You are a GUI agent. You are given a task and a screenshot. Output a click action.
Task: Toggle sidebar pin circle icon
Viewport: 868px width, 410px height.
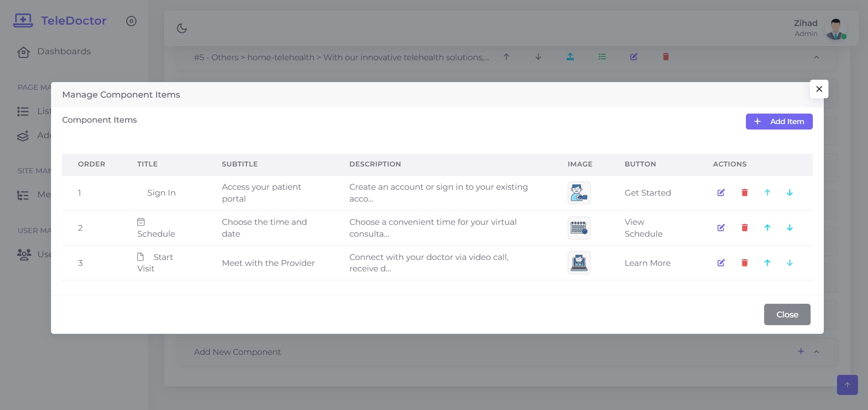coord(131,21)
